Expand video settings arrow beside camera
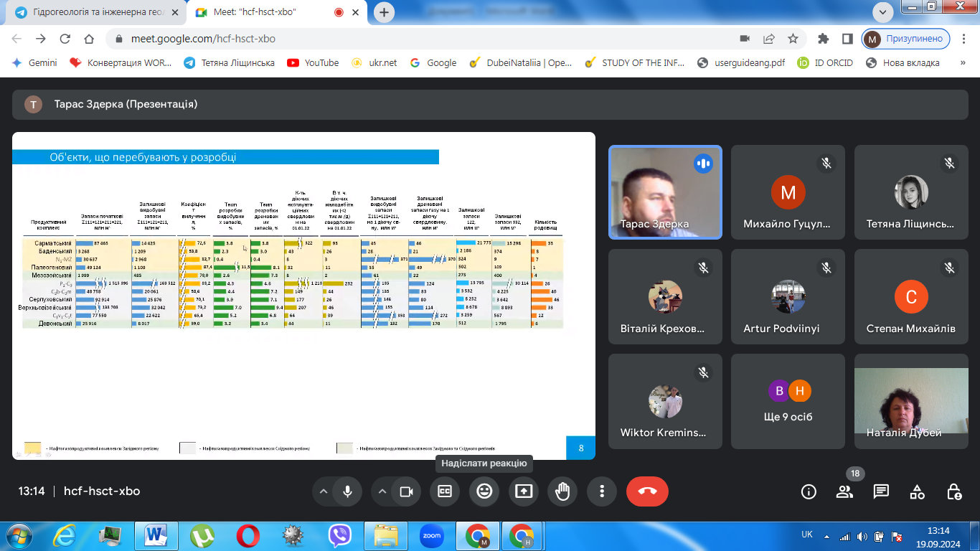The image size is (980, 551). point(382,491)
